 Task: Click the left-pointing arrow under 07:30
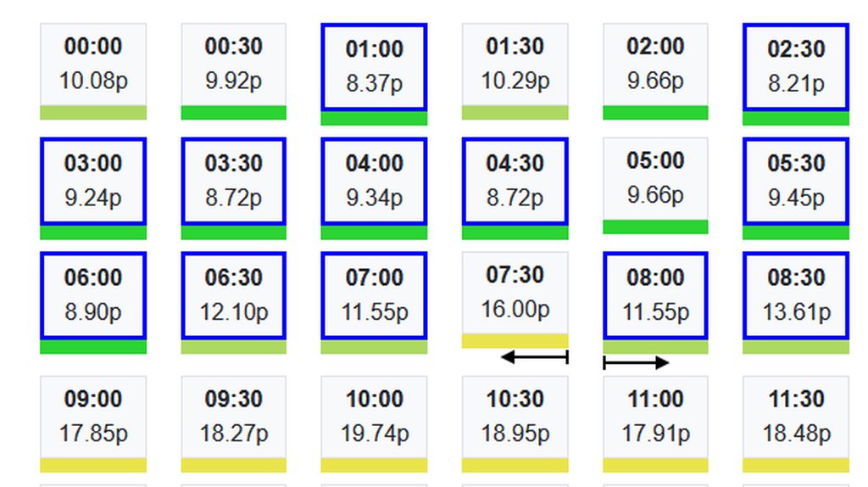[x=534, y=357]
